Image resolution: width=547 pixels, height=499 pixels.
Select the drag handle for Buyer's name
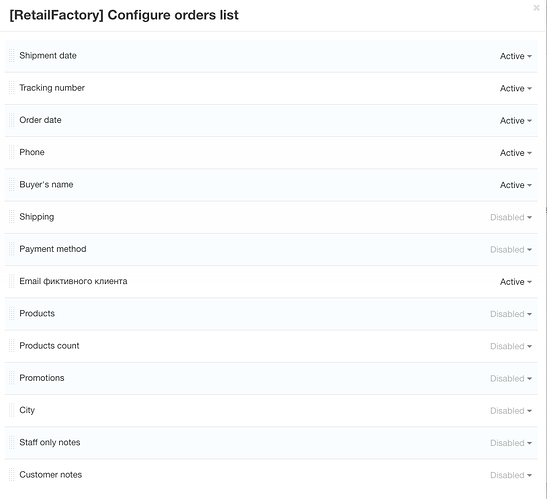12,185
